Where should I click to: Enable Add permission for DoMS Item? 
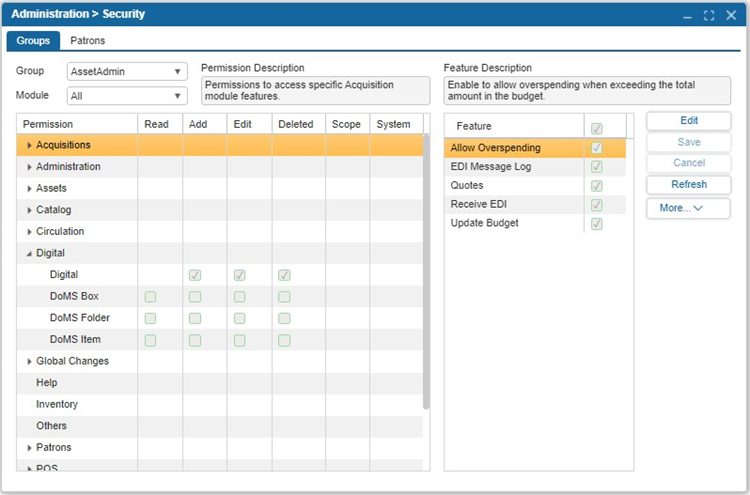click(195, 340)
